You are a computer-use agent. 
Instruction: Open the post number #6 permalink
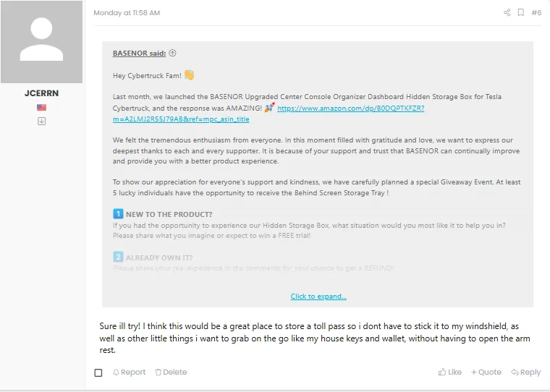click(x=536, y=12)
